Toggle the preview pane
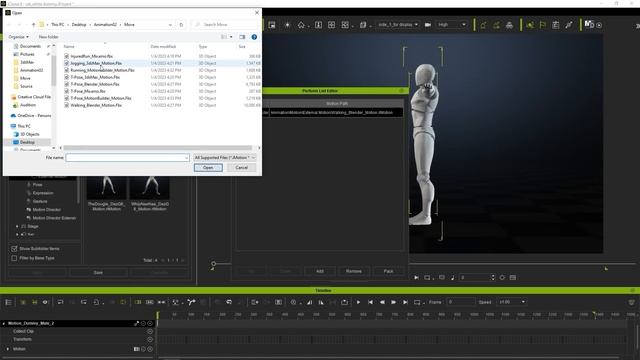 242,37
